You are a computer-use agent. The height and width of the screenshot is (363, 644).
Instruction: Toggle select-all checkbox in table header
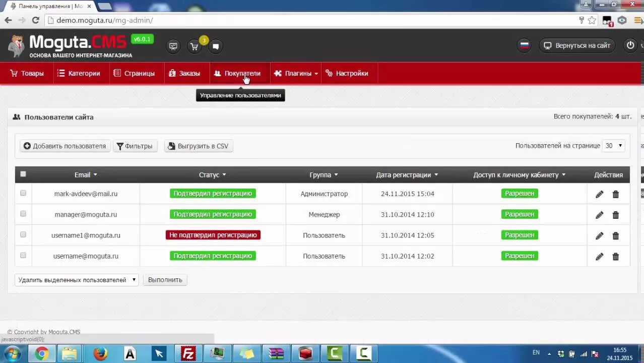click(x=23, y=174)
